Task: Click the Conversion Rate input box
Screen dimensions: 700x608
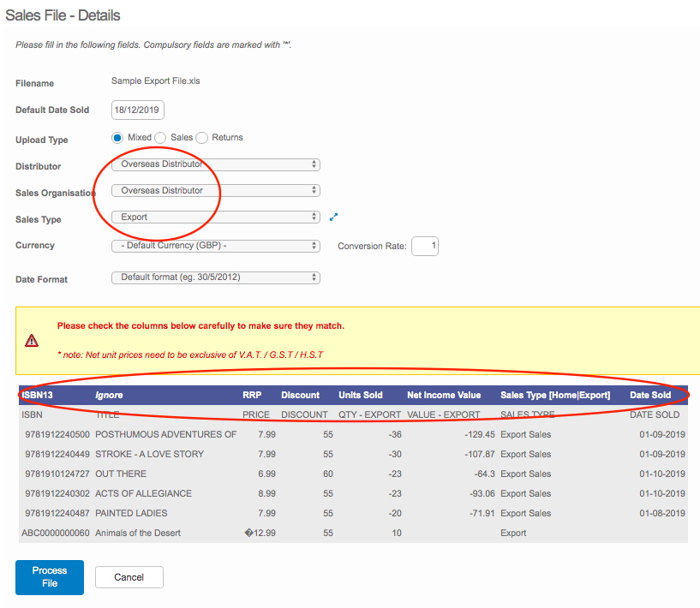Action: pyautogui.click(x=425, y=247)
